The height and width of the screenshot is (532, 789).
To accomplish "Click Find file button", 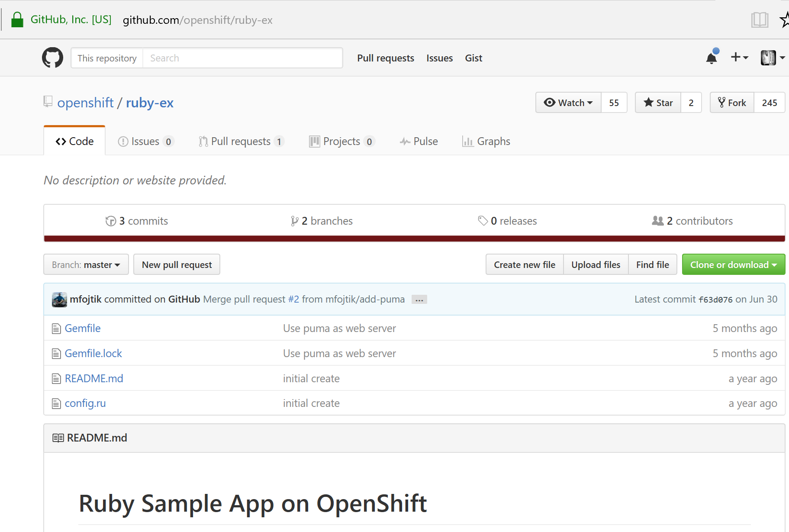I will [653, 264].
